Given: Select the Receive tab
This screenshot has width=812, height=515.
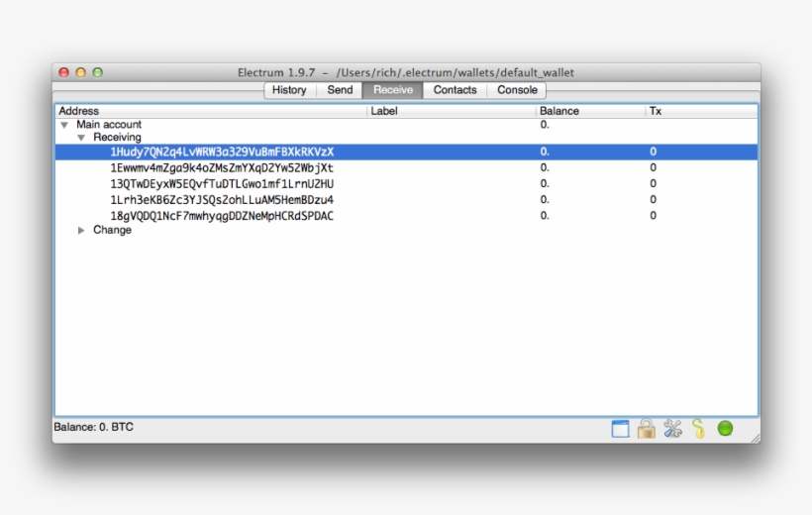Looking at the screenshot, I should [x=393, y=90].
